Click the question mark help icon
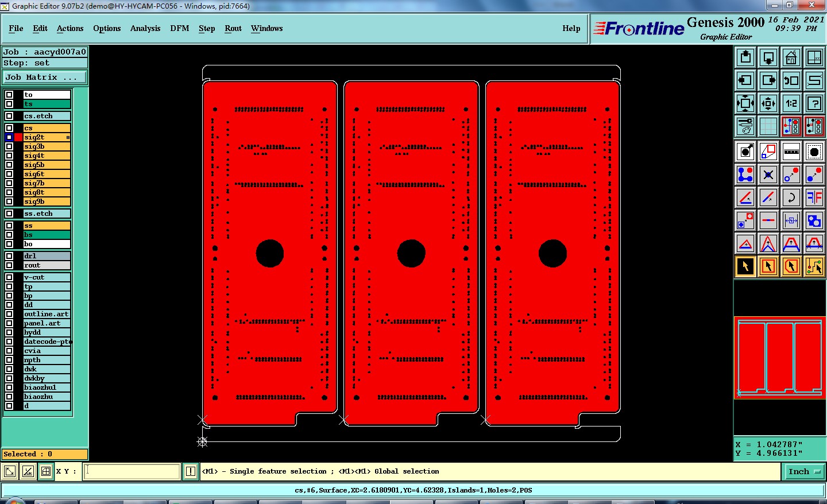The height and width of the screenshot is (504, 827). (x=814, y=103)
